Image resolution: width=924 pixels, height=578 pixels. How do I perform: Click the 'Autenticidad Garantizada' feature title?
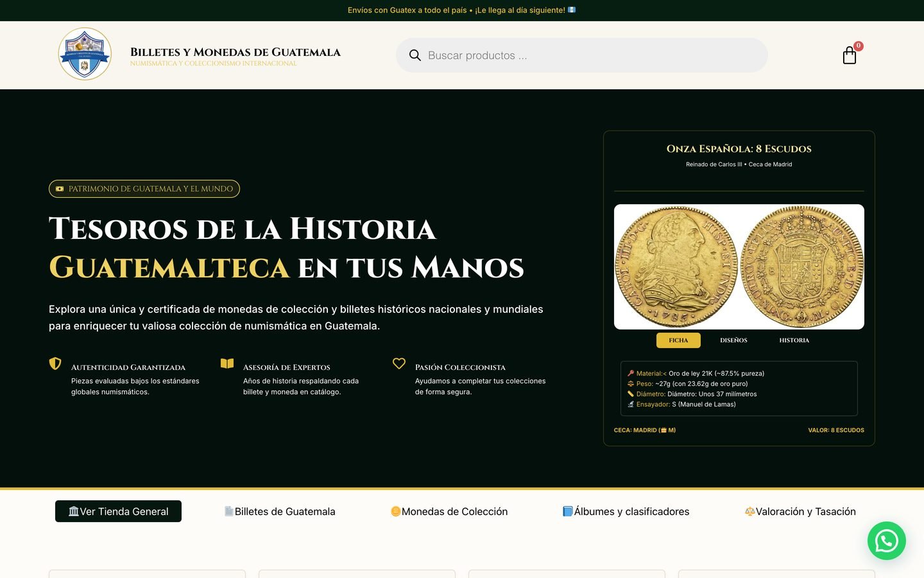[128, 367]
